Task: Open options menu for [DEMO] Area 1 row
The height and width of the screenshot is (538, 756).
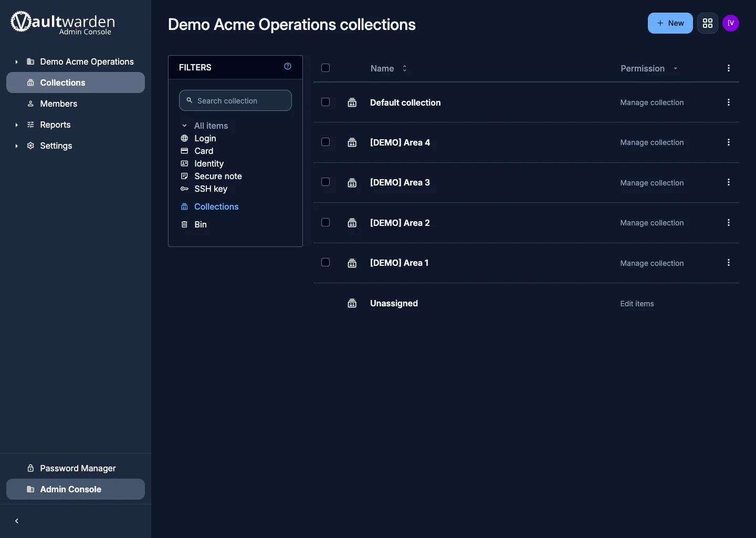Action: 729,263
